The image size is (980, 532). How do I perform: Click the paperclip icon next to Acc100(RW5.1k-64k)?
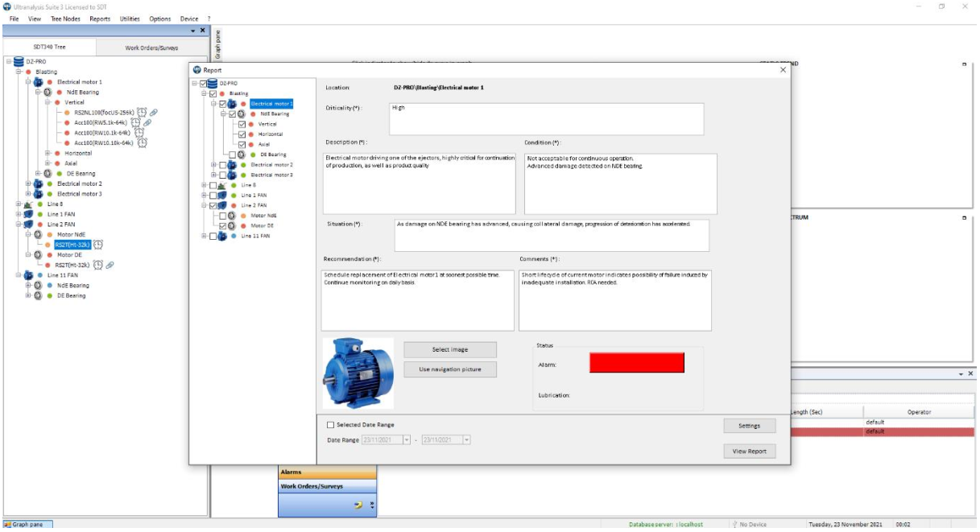(147, 123)
